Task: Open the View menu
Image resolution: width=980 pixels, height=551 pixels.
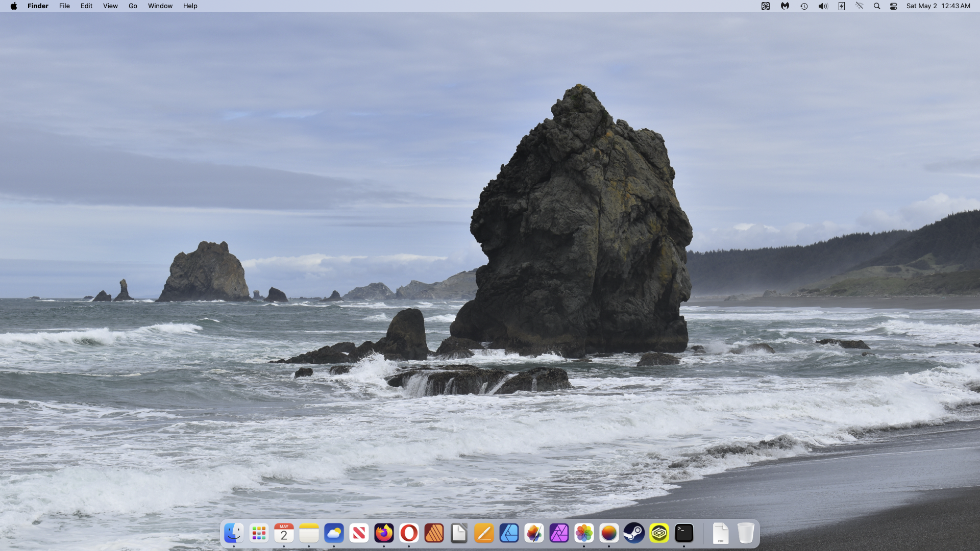Action: pos(110,6)
